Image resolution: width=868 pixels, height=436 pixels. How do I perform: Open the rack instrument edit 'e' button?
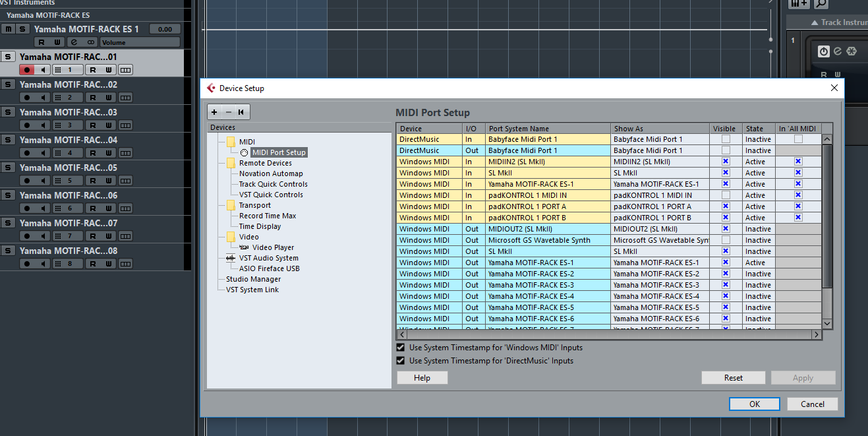[x=837, y=51]
